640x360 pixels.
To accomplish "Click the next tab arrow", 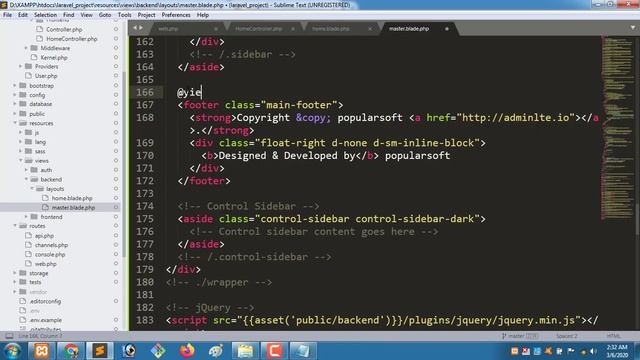I will [141, 28].
